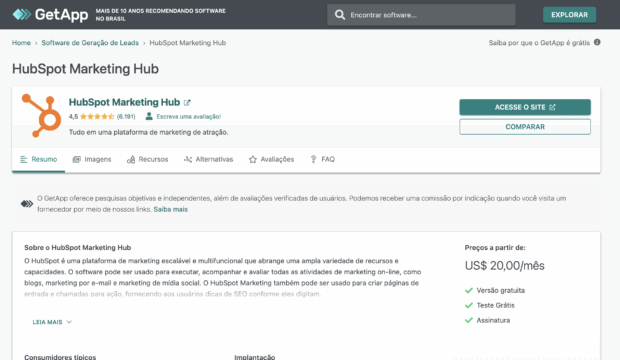Open HubSpot Marketing Hub product title link
Image resolution: width=620 pixels, height=360 pixels.
point(124,102)
